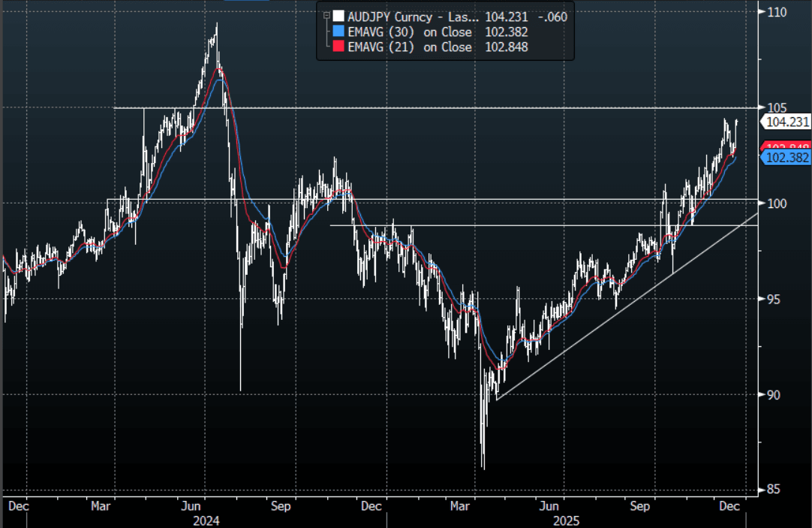The width and height of the screenshot is (812, 528).
Task: Click the -.060 change value in legend
Action: coord(554,16)
